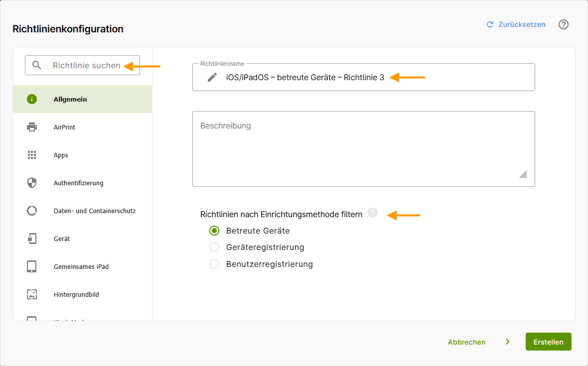Select the Benutzerregistrierung radio button
588x366 pixels.
[214, 264]
